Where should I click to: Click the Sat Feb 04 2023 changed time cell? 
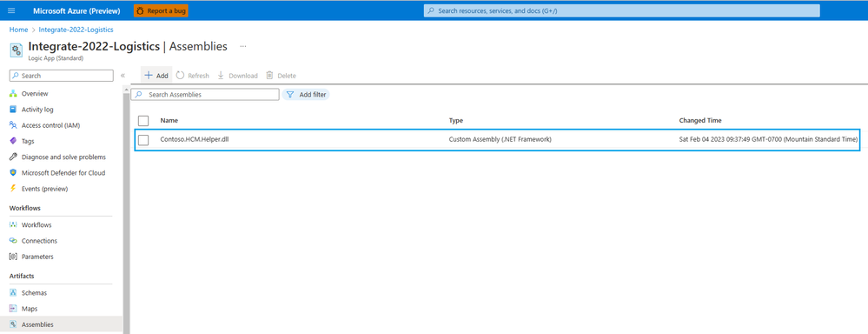pyautogui.click(x=768, y=139)
